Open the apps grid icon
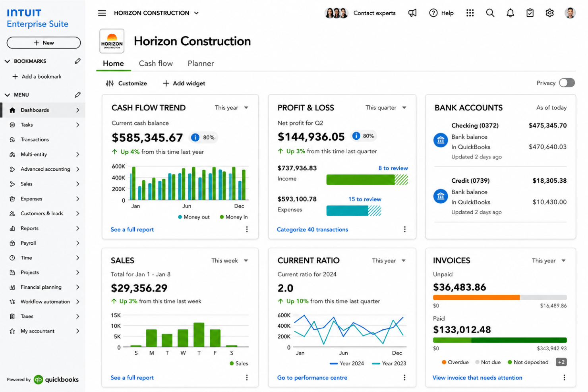Screen dimensions: 588x392 [470, 13]
